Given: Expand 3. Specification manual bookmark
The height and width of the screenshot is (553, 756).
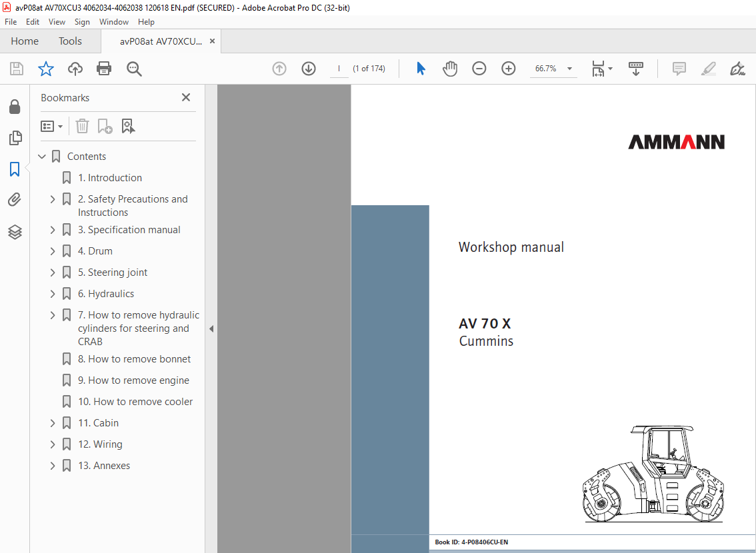Looking at the screenshot, I should [53, 230].
